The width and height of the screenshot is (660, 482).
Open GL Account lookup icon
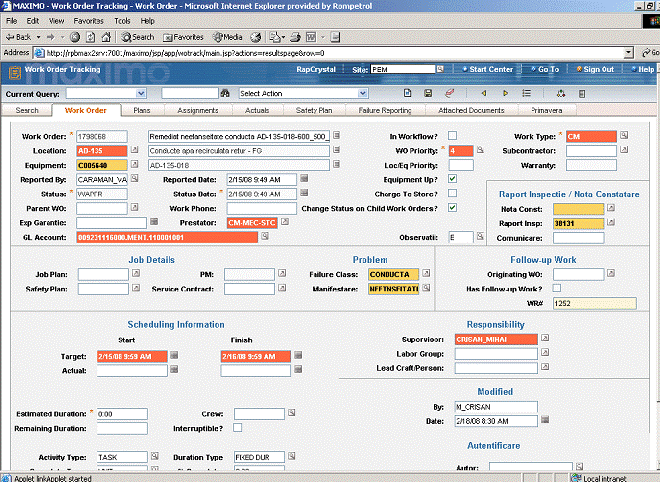point(265,236)
